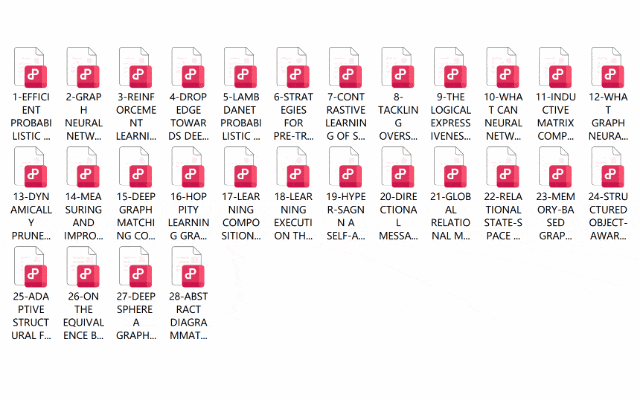Pick the 9-THE LOGICAL EXPRESSIVENES file icon
The height and width of the screenshot is (400, 640).
pos(451,67)
